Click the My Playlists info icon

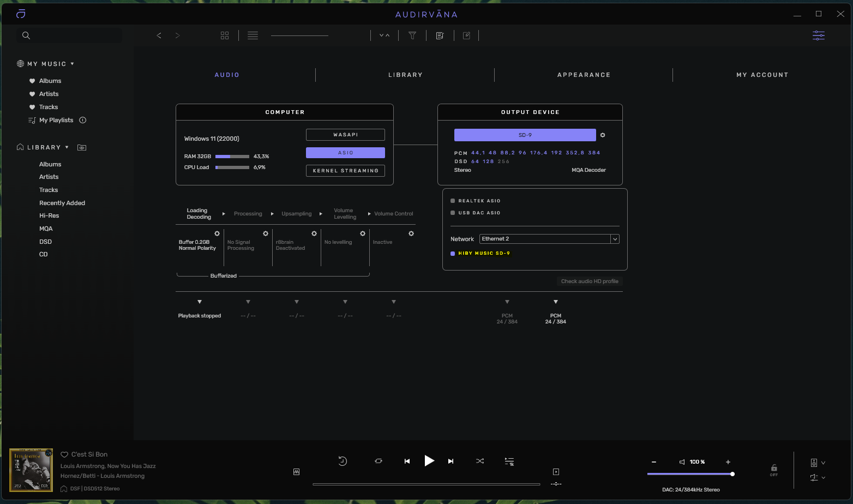pyautogui.click(x=83, y=120)
